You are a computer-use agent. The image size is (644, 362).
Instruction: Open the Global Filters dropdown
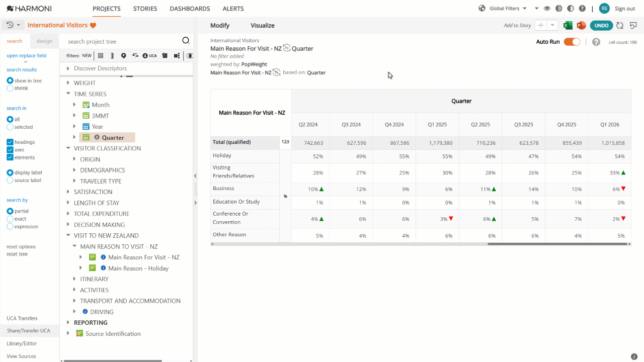[x=508, y=9]
